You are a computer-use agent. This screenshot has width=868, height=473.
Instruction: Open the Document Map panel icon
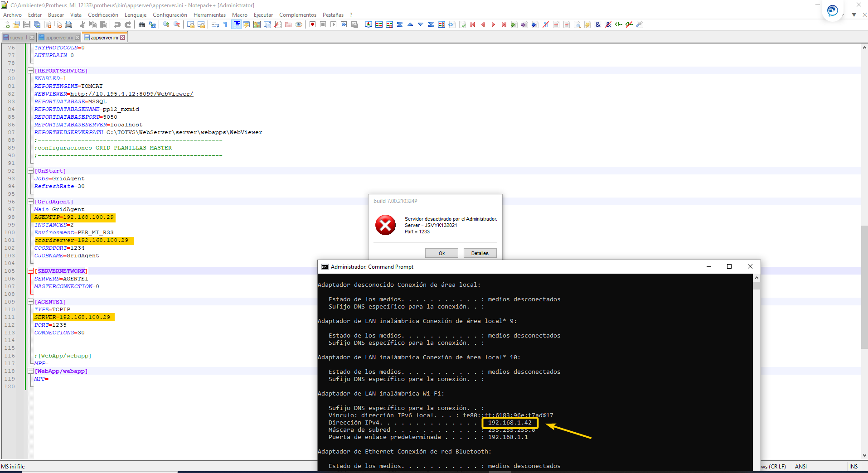click(x=257, y=24)
